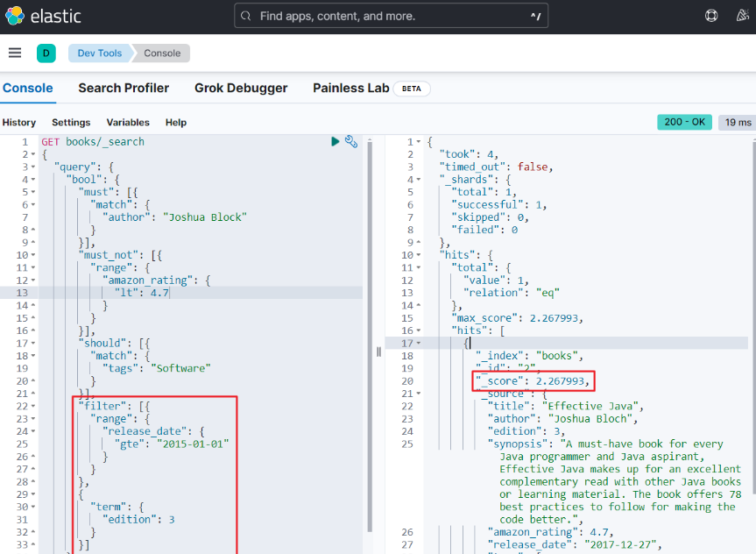
Task: Click the 19 ms response time badge
Action: 738,122
